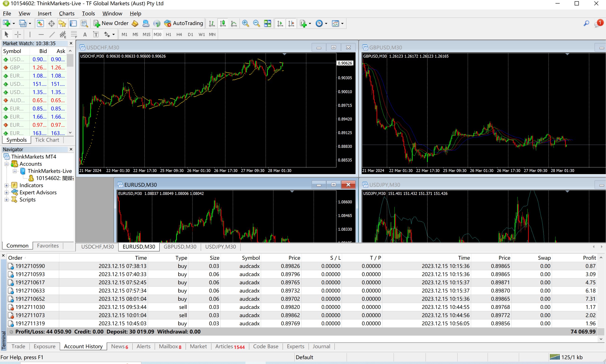Select the GBPUSD,M30 chart tab

click(x=180, y=247)
